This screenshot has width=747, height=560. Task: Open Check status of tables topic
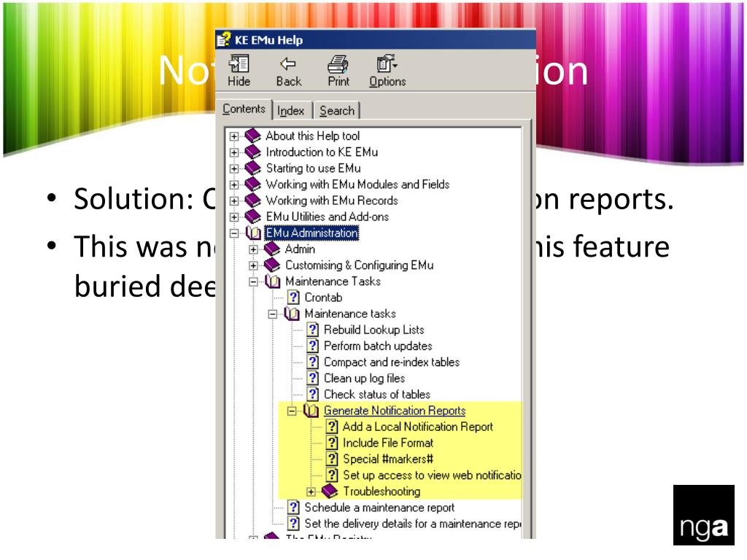click(377, 394)
